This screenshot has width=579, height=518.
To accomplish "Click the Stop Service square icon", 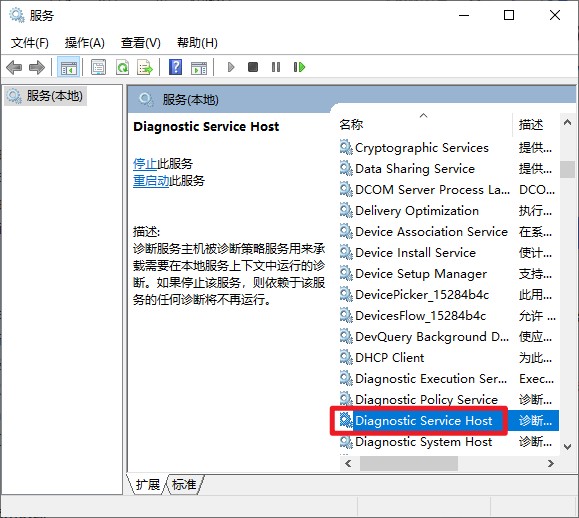I will (253, 67).
